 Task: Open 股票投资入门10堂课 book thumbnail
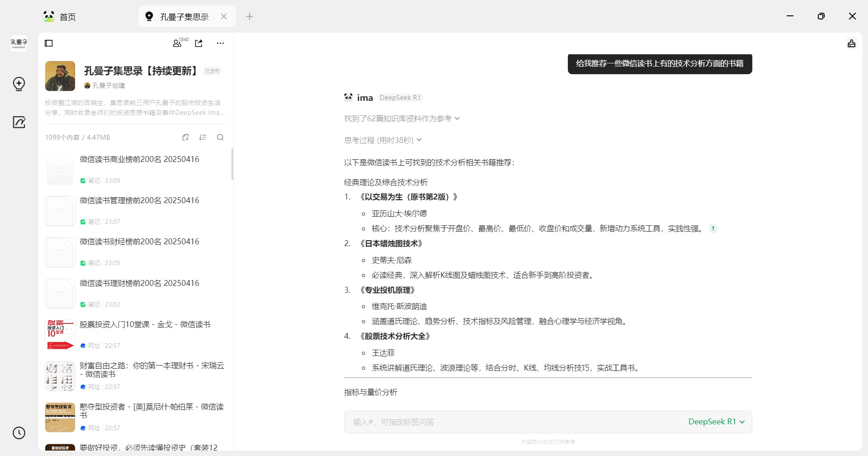60,334
